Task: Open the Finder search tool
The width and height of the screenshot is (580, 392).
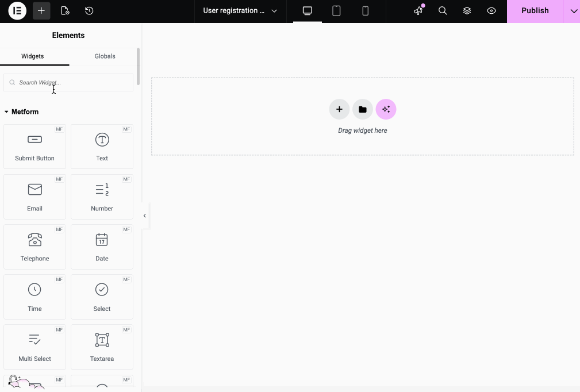Action: click(x=443, y=11)
